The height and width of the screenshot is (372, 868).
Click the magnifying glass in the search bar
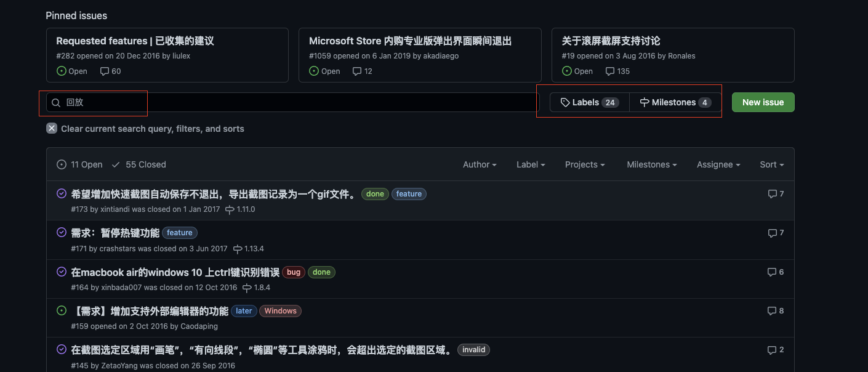[56, 102]
